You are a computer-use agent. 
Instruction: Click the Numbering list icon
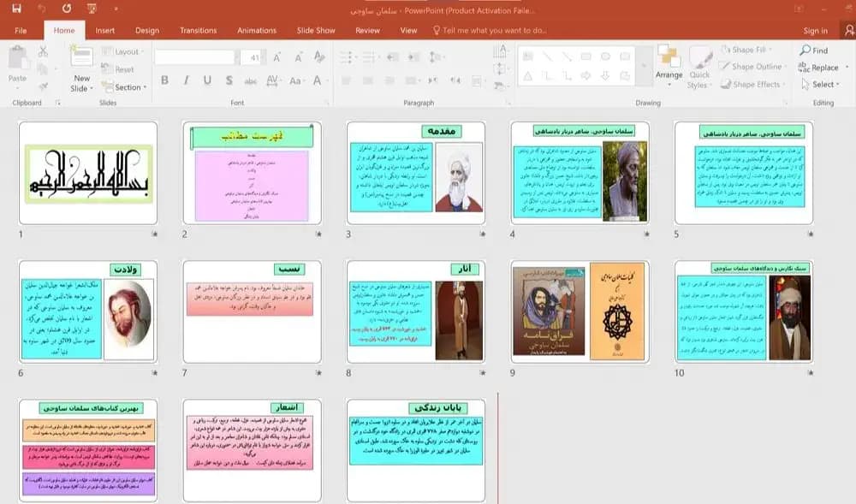(370, 57)
